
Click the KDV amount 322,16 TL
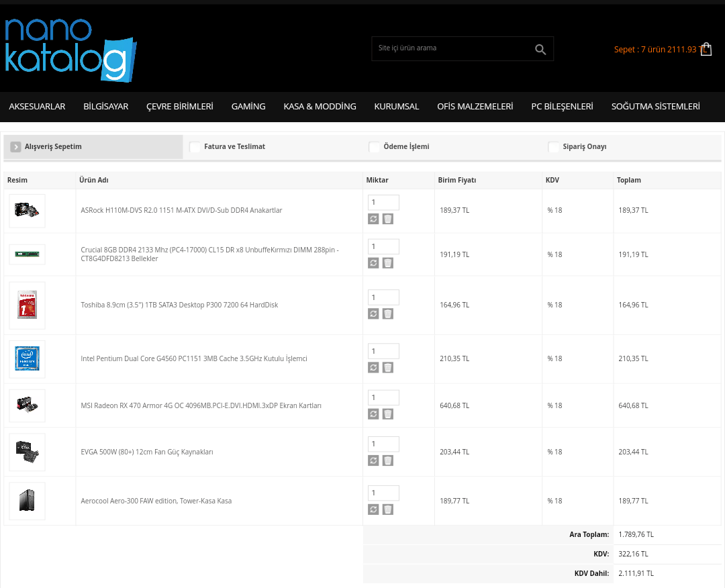633,554
